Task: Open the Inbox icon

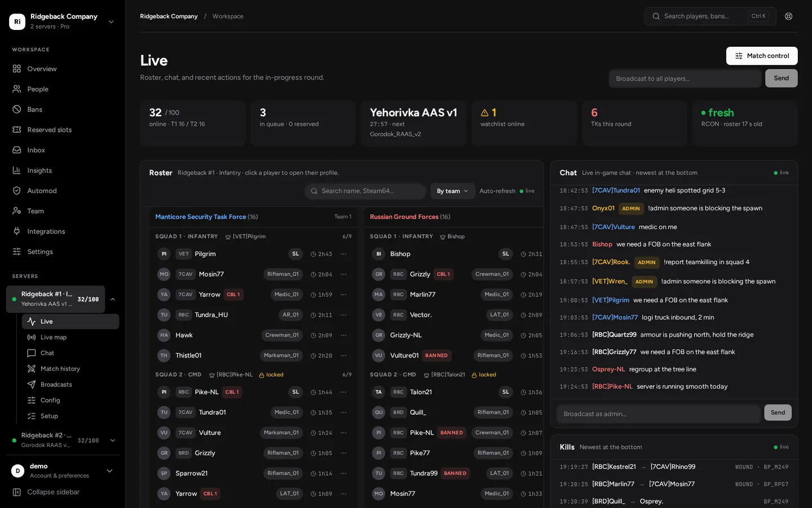Action: pyautogui.click(x=17, y=150)
